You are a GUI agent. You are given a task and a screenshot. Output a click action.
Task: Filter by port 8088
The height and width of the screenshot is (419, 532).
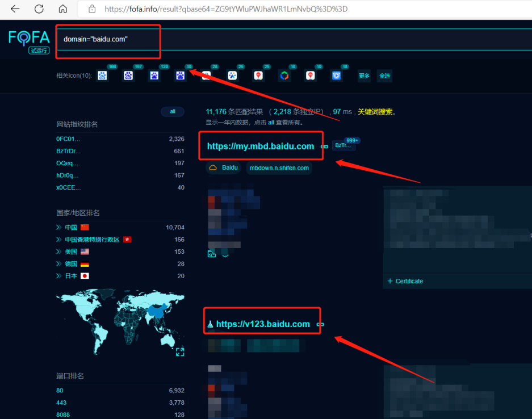tap(63, 414)
